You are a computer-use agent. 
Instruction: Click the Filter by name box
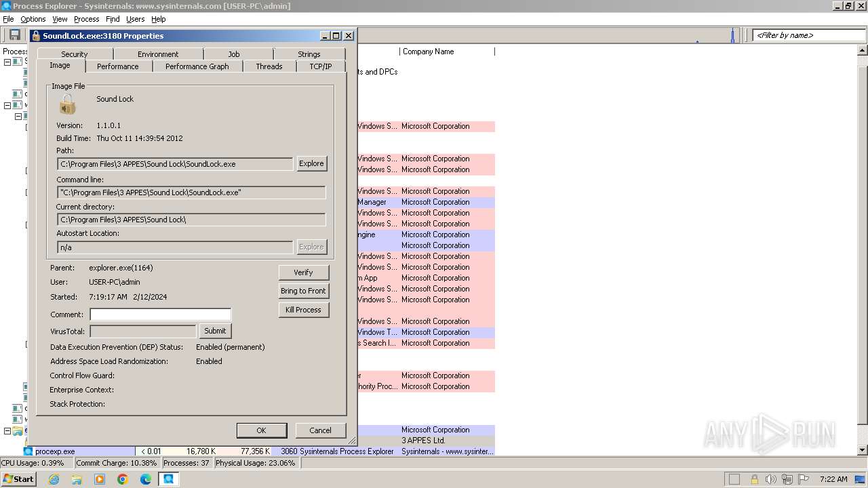pyautogui.click(x=809, y=35)
